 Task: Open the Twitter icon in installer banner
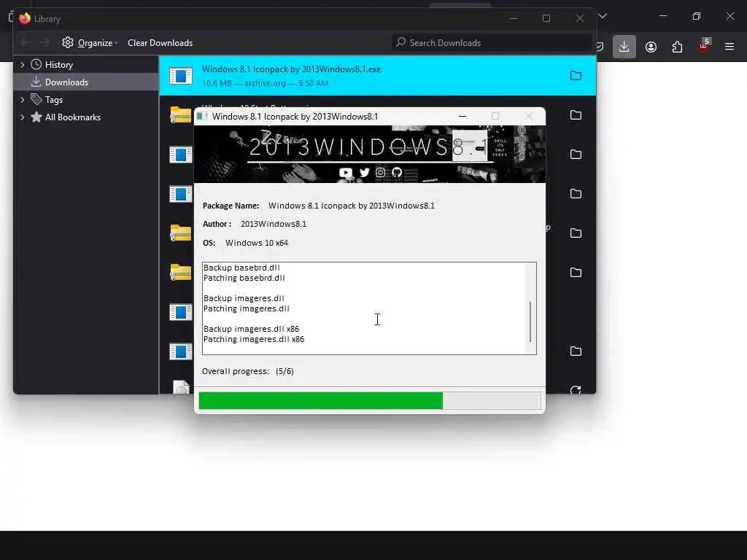click(365, 172)
